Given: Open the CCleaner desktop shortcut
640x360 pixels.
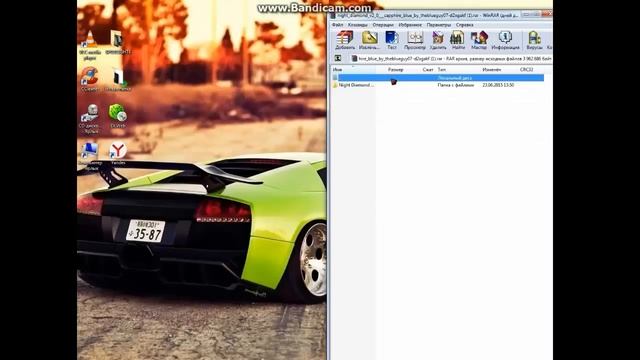Looking at the screenshot, I should pos(89,80).
